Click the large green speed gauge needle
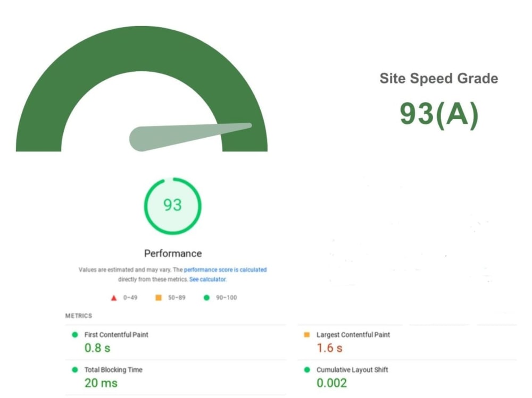Viewport: 532px width, 398px height. click(190, 137)
